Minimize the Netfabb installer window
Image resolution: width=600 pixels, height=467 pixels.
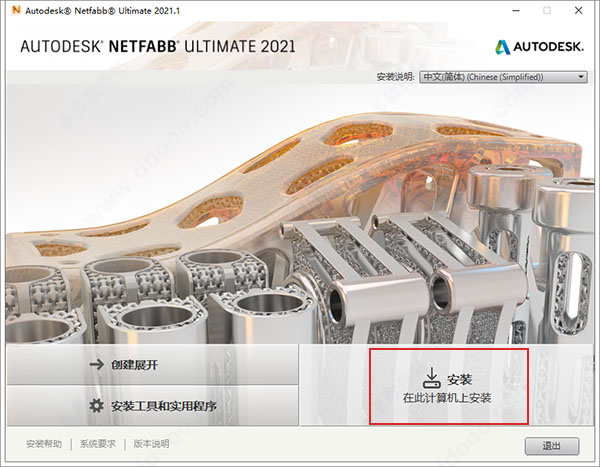(516, 11)
